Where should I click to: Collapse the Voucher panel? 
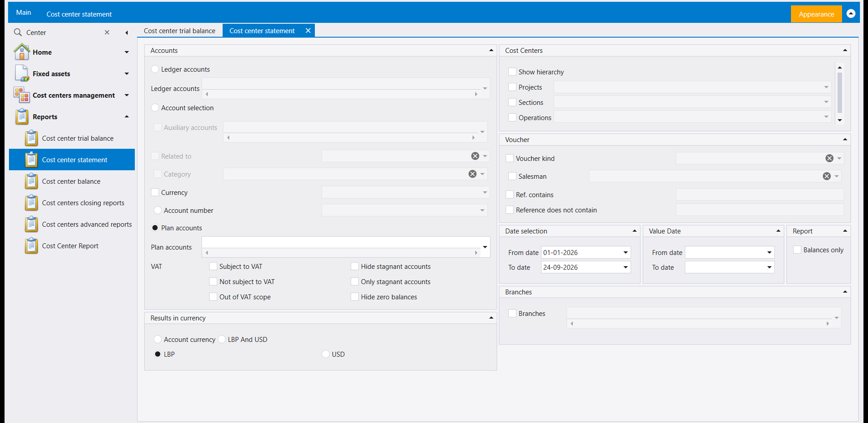point(845,139)
